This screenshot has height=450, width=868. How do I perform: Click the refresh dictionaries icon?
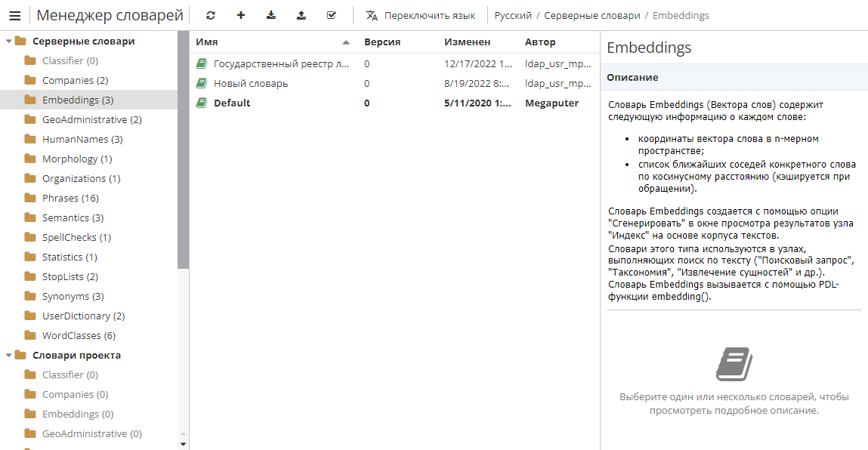click(210, 16)
